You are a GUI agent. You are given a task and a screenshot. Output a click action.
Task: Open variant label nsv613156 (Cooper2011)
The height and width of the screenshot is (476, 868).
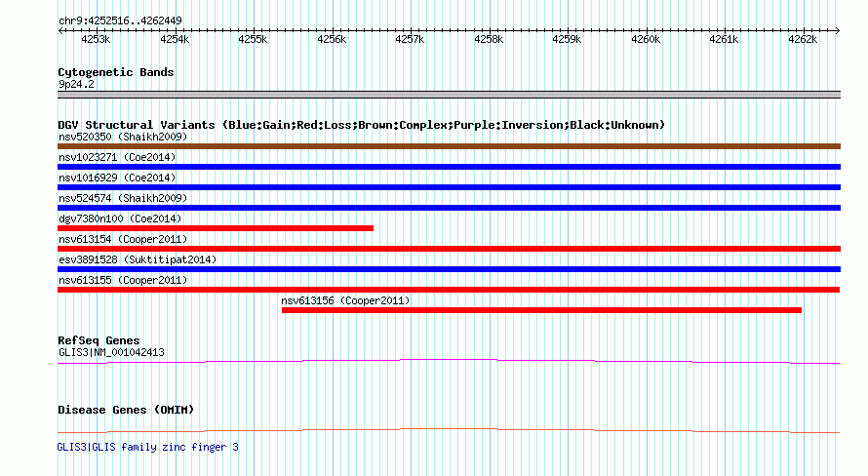(345, 300)
